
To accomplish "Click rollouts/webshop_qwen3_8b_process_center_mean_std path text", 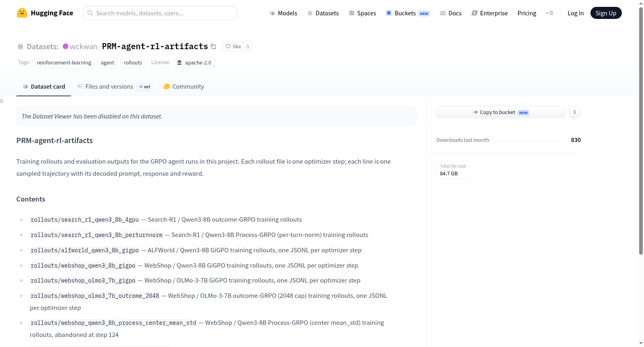I will coord(114,323).
